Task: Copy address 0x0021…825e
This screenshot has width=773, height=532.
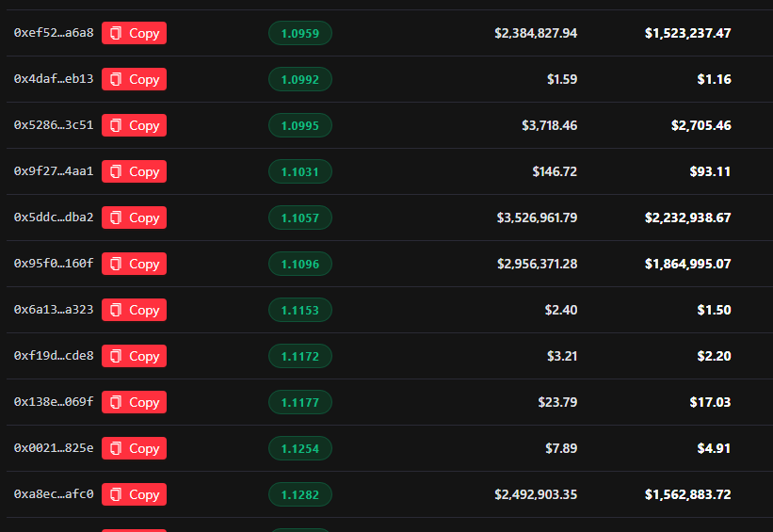Action: tap(134, 448)
